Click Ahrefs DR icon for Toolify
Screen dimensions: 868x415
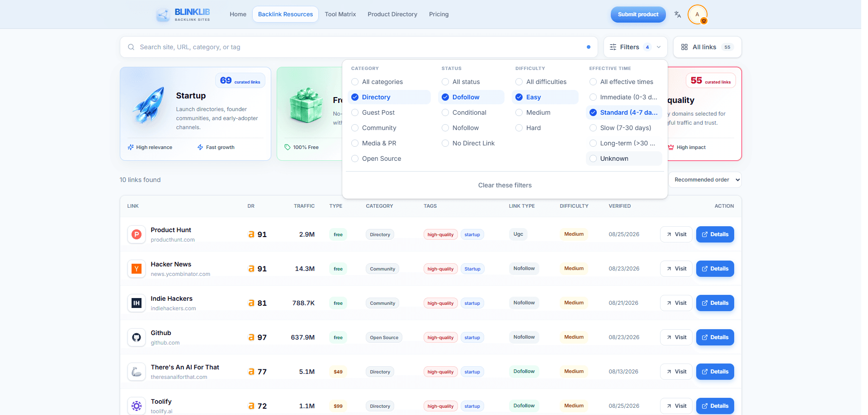[x=251, y=406]
